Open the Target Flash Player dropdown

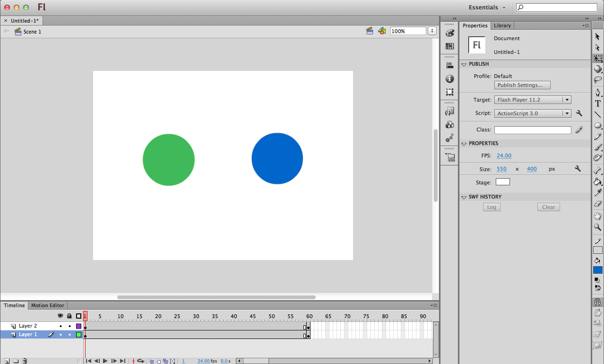tap(533, 100)
